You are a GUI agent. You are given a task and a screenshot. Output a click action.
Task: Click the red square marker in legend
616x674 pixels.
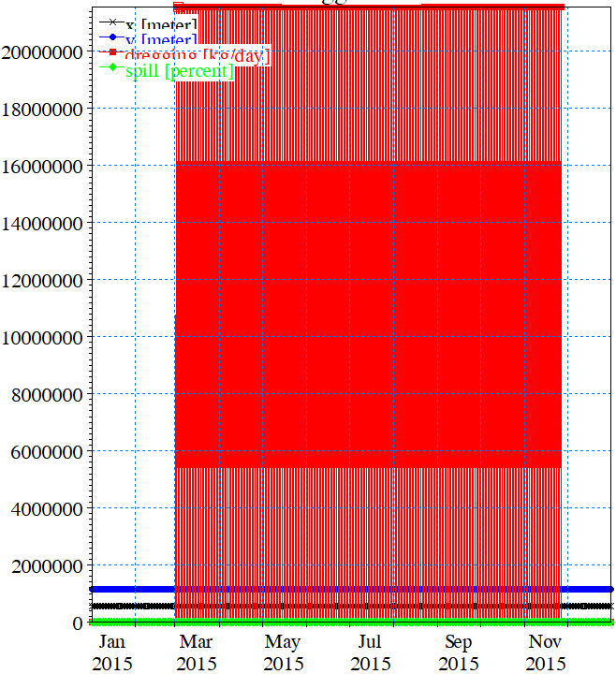[111, 53]
